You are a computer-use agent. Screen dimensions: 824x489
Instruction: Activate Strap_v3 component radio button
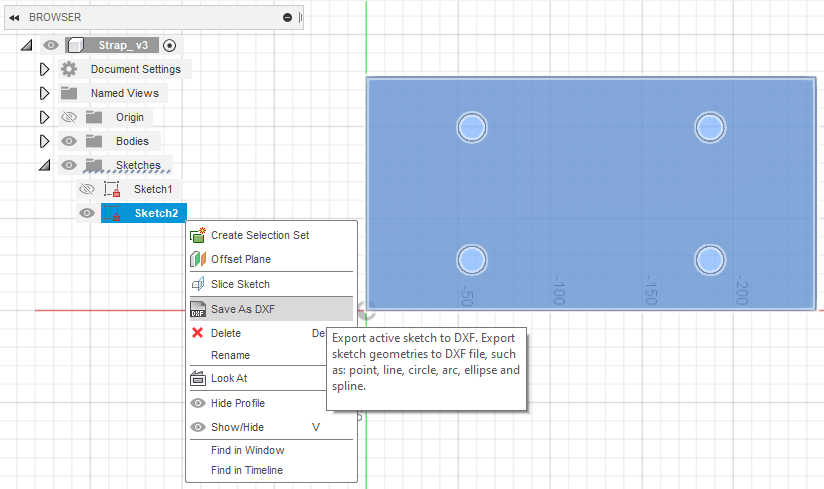169,45
